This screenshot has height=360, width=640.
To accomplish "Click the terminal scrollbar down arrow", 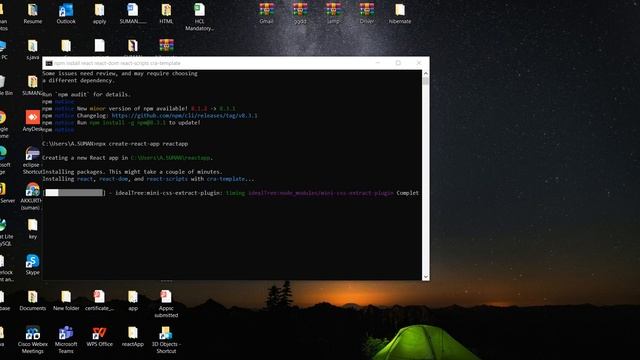I will point(426,277).
